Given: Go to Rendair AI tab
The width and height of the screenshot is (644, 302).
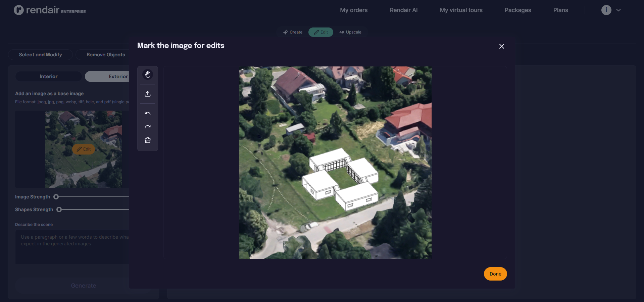Looking at the screenshot, I should coord(403,10).
